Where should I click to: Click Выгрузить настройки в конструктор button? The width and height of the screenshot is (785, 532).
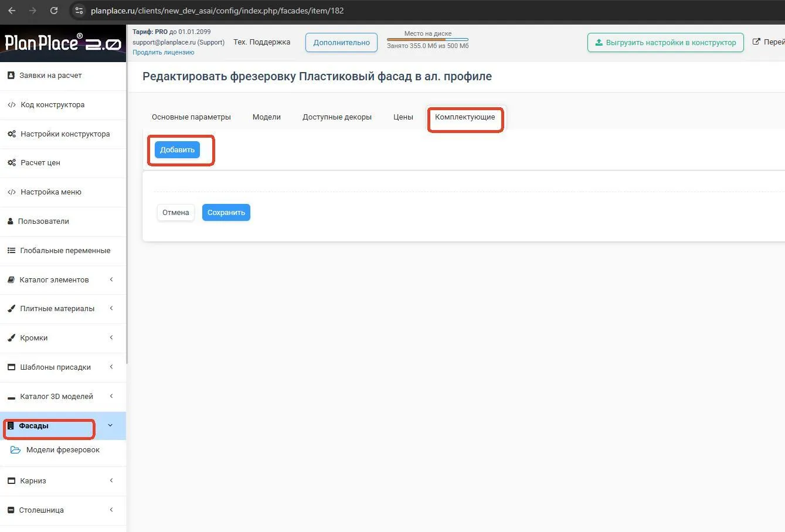pyautogui.click(x=665, y=43)
